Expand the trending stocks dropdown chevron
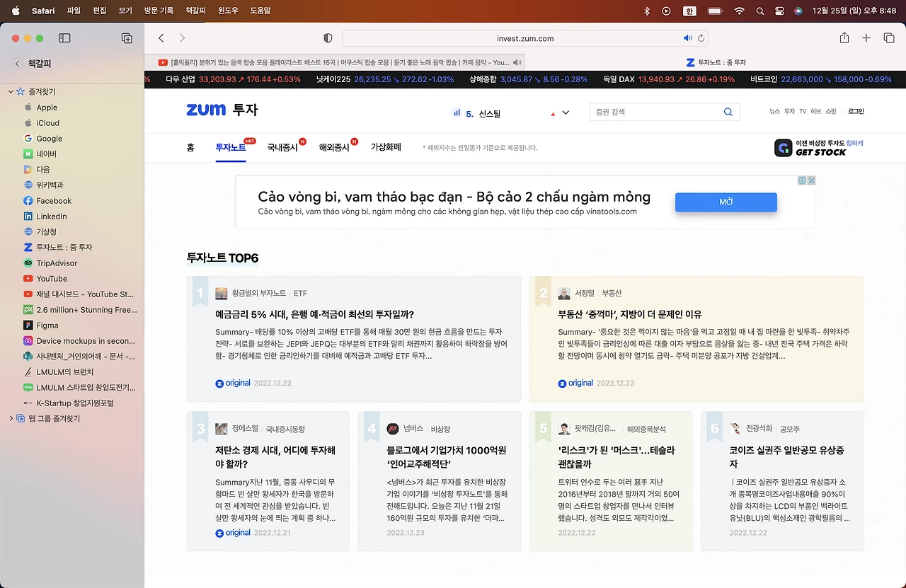The image size is (906, 588). (566, 113)
